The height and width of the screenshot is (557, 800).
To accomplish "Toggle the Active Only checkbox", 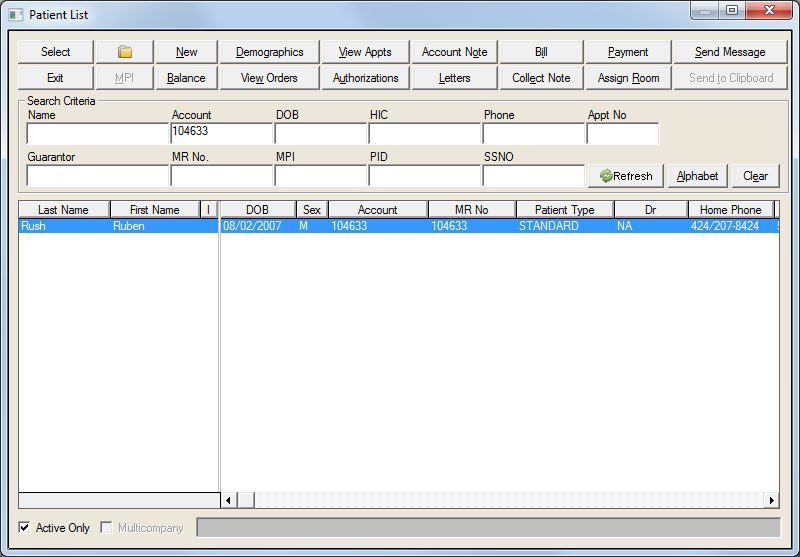I will [x=25, y=527].
